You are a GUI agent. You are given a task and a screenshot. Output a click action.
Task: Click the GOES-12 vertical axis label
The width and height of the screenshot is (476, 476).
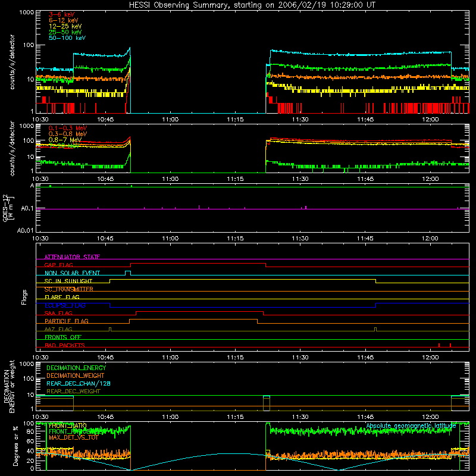(x=8, y=208)
